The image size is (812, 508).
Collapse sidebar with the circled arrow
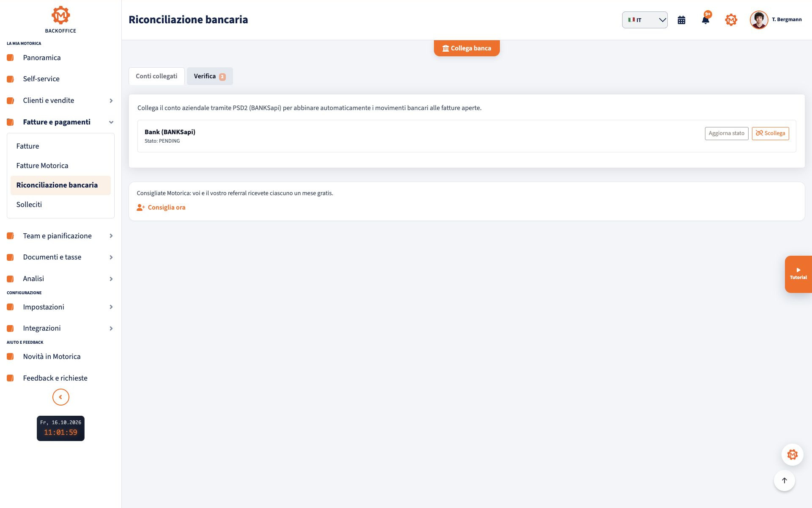[60, 397]
